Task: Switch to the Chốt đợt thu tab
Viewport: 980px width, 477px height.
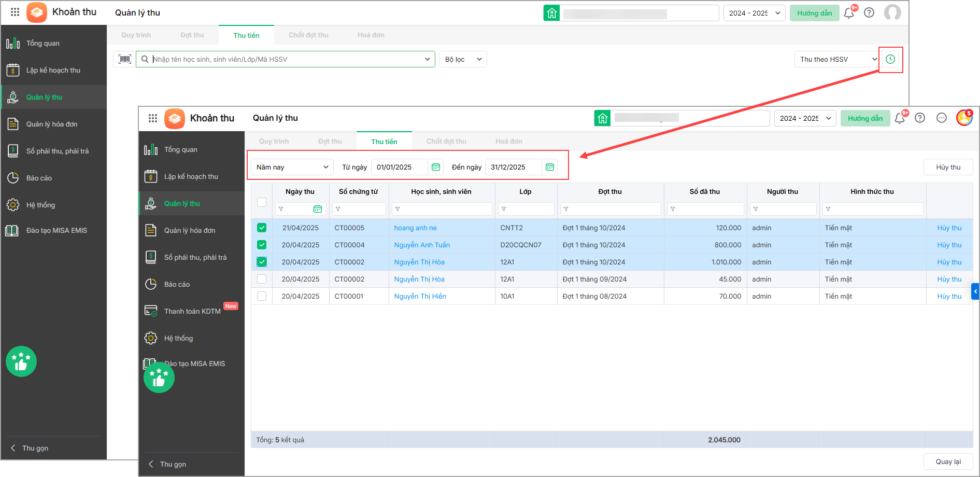Action: [x=446, y=141]
